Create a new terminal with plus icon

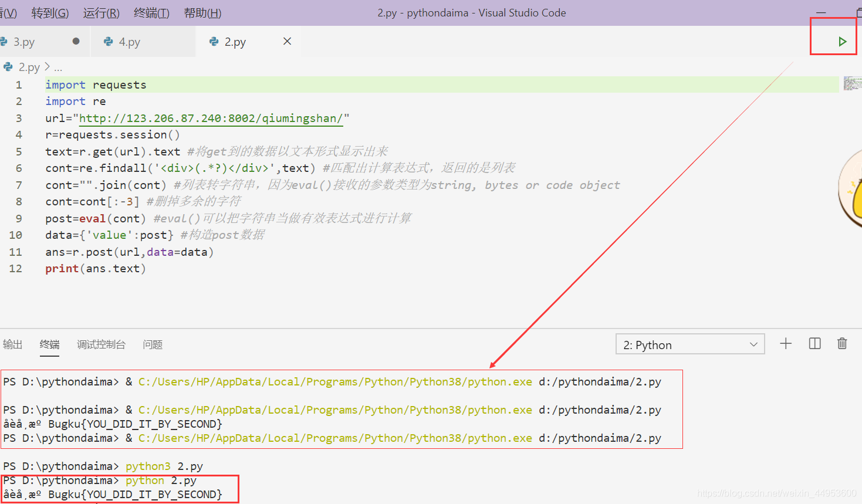tap(786, 344)
